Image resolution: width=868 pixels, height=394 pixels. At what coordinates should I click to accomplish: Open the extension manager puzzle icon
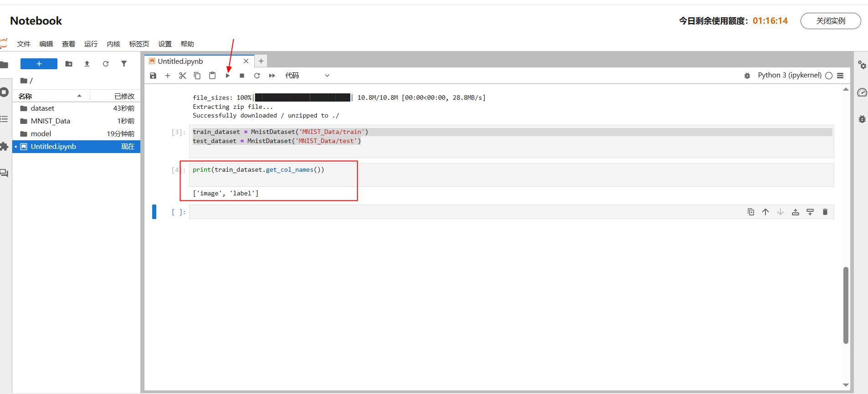coord(4,146)
